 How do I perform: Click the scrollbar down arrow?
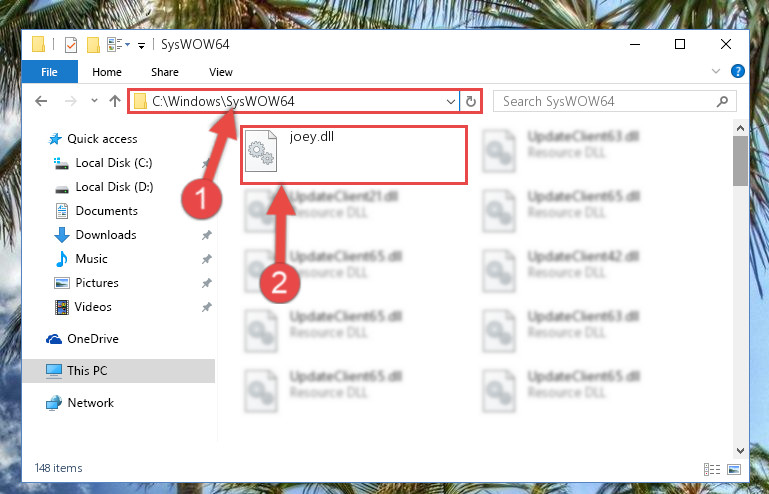741,450
